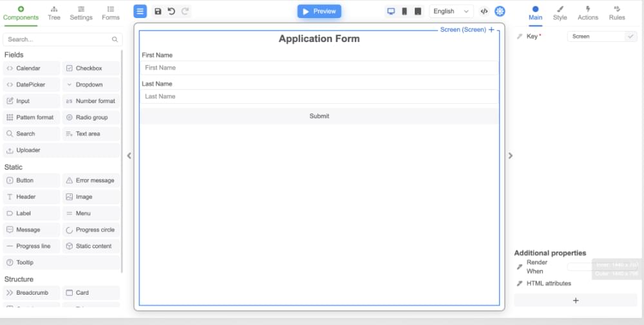644x325 pixels.
Task: Pick the Image component
Action: click(91, 197)
